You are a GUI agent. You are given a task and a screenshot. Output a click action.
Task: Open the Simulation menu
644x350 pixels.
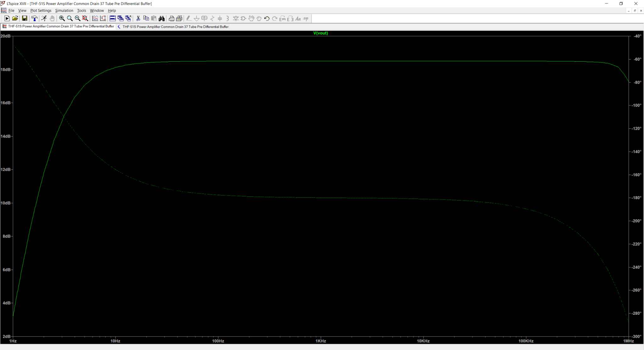tap(64, 10)
